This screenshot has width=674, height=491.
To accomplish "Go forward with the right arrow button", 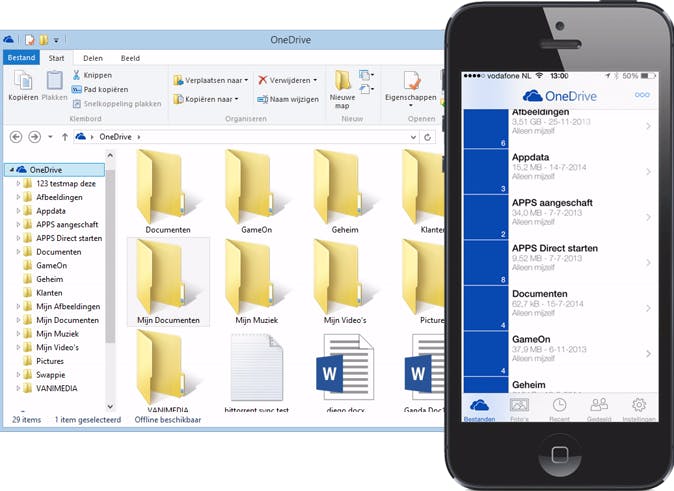I will 34,137.
